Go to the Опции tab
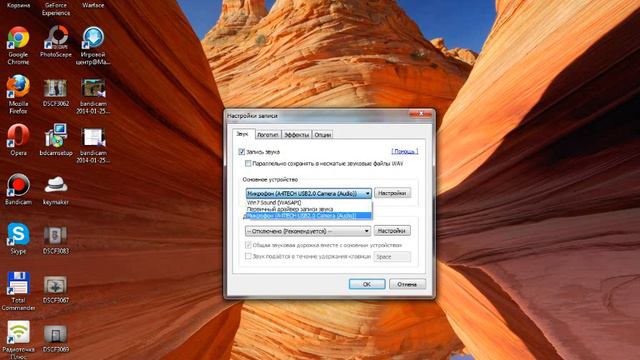The height and width of the screenshot is (360, 640). (322, 135)
